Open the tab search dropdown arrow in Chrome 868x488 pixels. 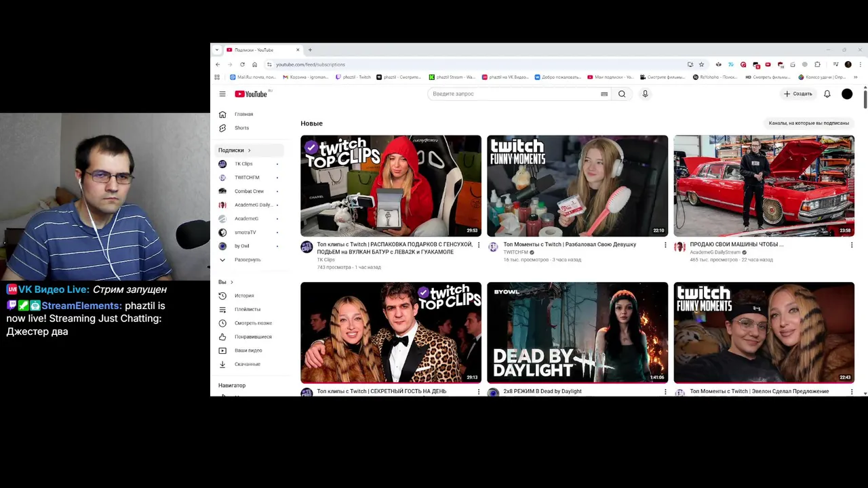click(x=217, y=49)
